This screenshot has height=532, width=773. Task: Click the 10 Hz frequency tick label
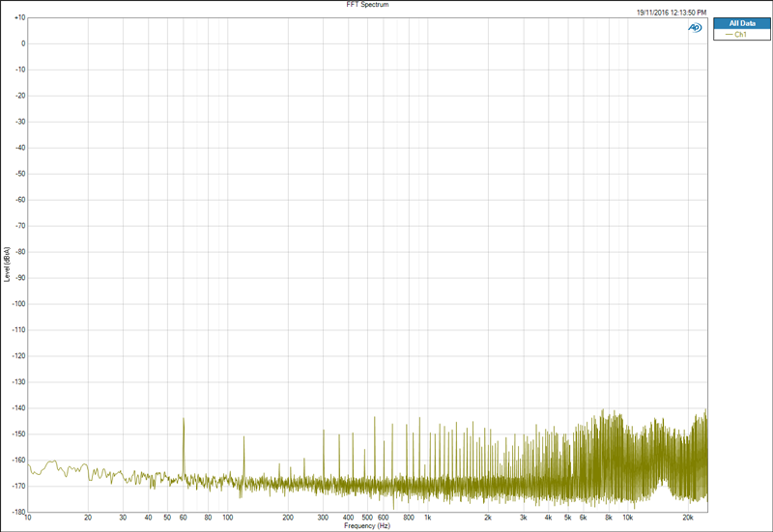pyautogui.click(x=28, y=518)
